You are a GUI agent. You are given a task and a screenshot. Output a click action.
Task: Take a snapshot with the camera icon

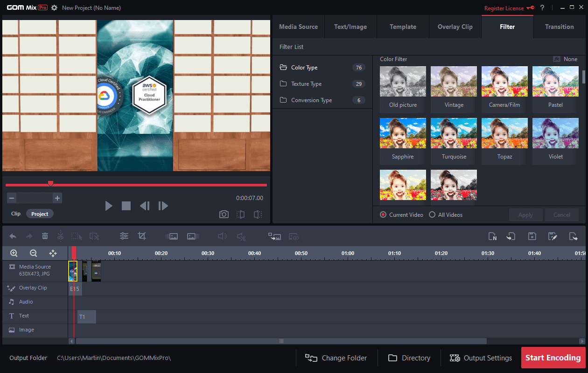click(224, 214)
